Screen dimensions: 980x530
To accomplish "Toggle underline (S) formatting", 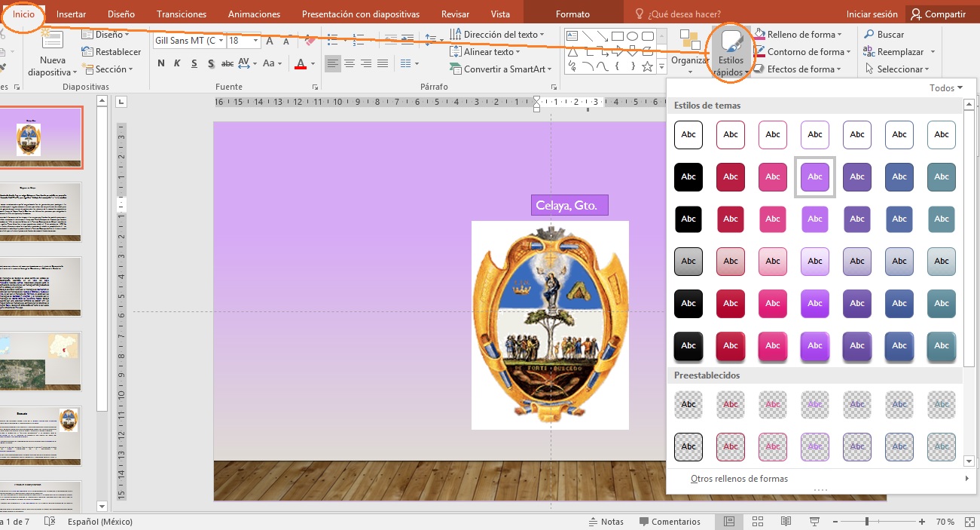I will (x=194, y=64).
